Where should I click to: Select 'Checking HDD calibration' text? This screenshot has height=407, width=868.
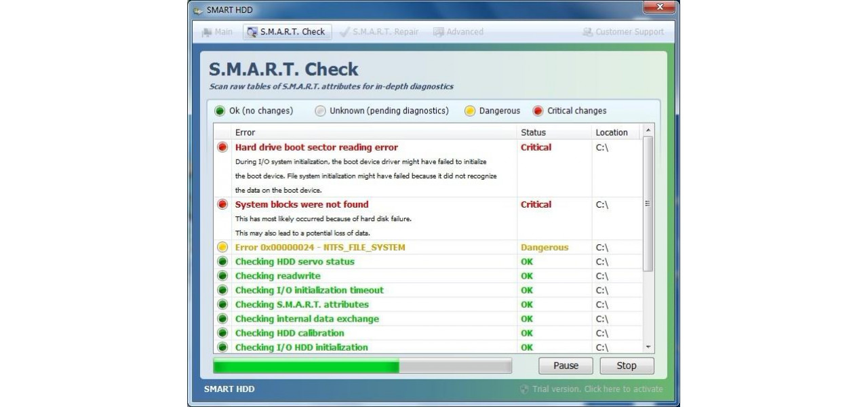[290, 333]
